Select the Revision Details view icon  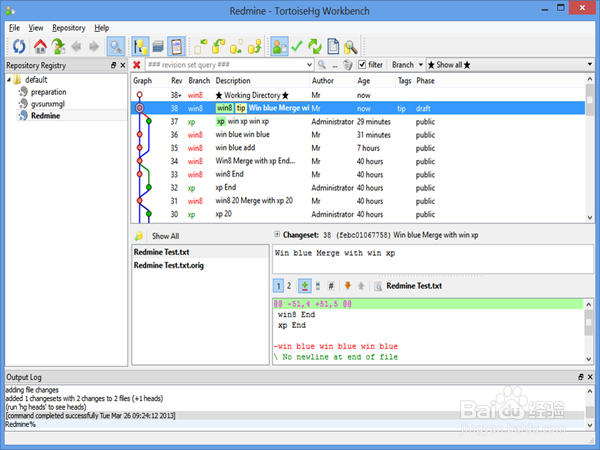pos(279,47)
